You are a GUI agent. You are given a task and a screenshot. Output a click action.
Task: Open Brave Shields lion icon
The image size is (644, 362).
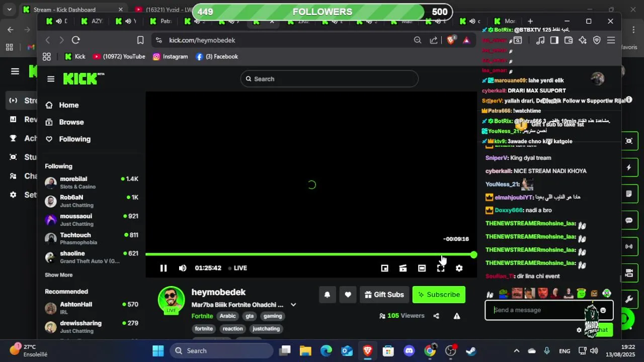(451, 40)
